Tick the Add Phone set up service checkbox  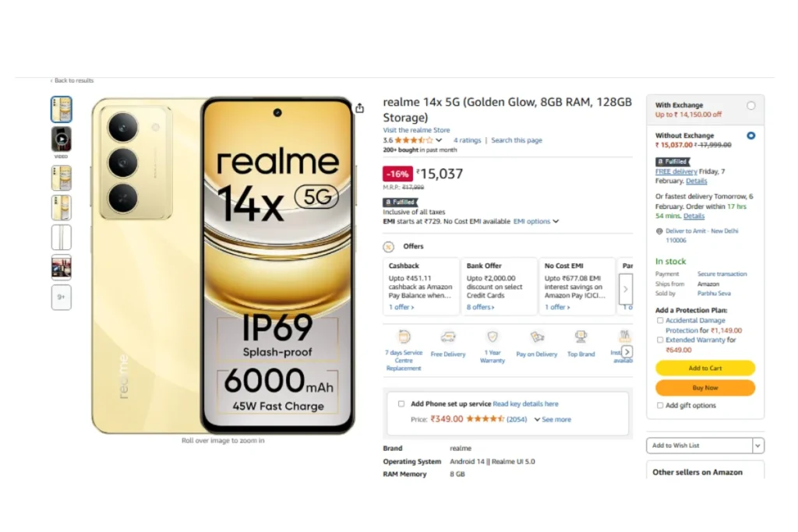click(401, 403)
